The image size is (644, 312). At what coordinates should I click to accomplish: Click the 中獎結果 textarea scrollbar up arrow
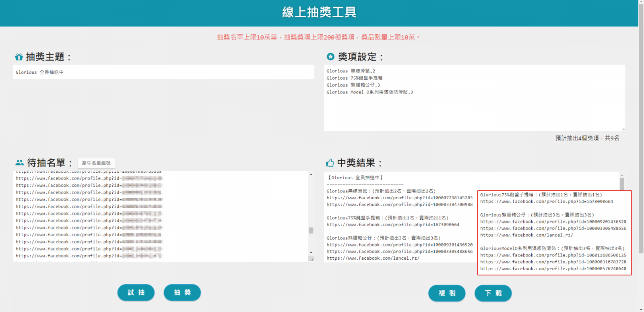pos(622,175)
